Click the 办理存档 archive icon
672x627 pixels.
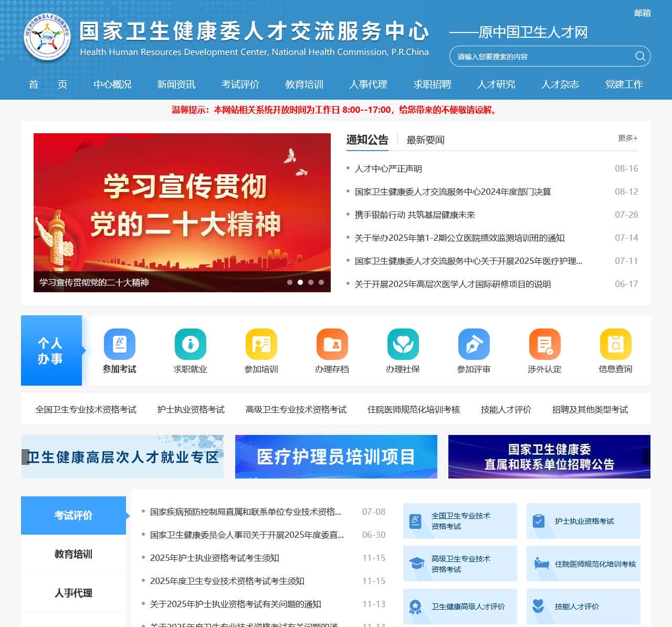coord(332,345)
